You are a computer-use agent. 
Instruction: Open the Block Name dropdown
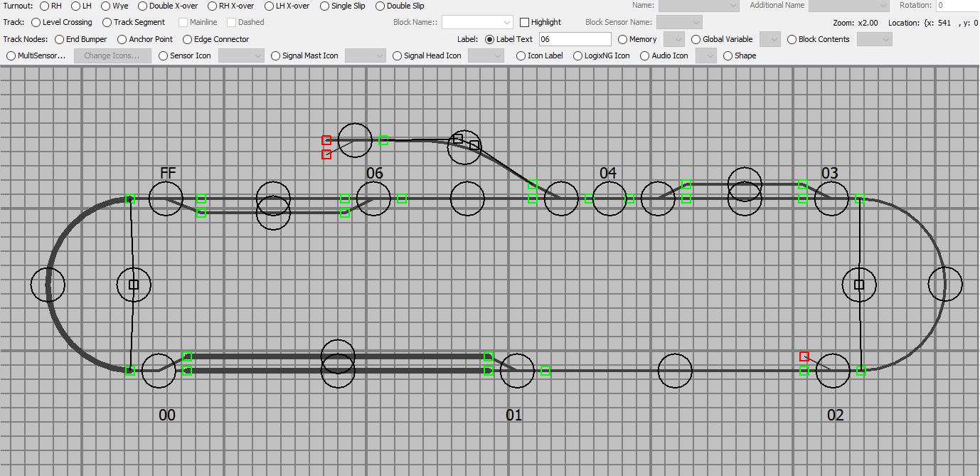(478, 22)
